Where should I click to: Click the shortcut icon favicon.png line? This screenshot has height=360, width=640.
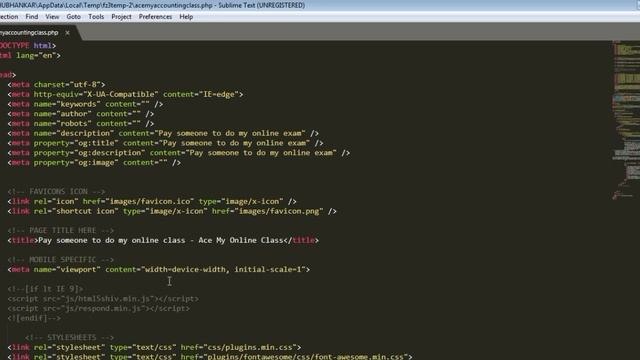(x=172, y=211)
